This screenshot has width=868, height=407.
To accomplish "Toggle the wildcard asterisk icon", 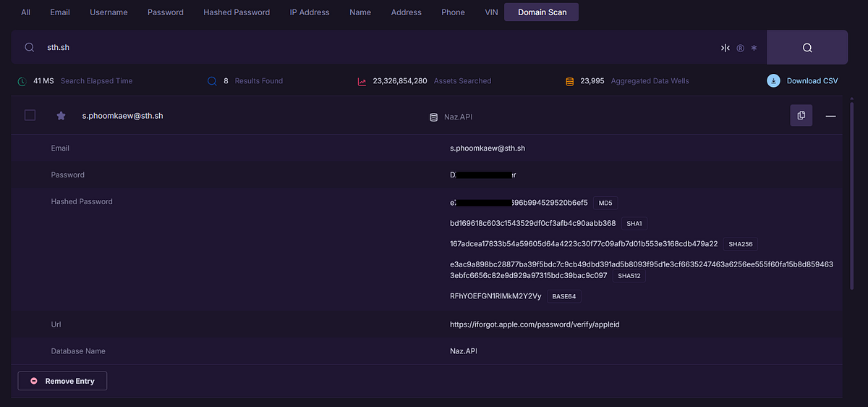I will (x=754, y=49).
